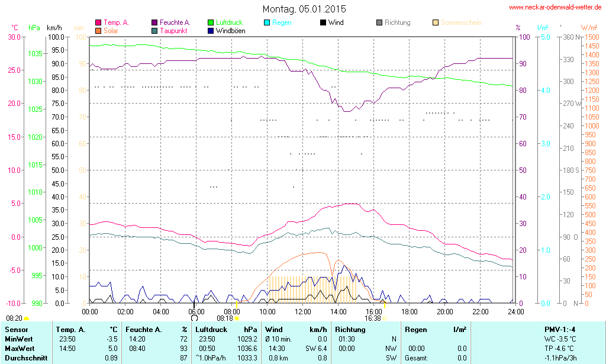Click the yellow sun icon beside 08:20
The width and height of the screenshot is (606, 364).
point(27,319)
